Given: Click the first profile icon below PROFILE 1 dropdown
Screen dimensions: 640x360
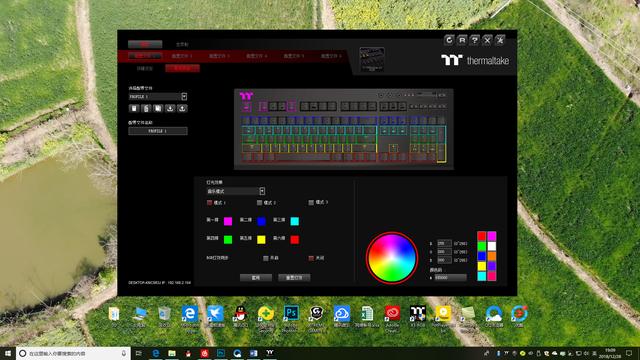Looking at the screenshot, I should pos(134,108).
